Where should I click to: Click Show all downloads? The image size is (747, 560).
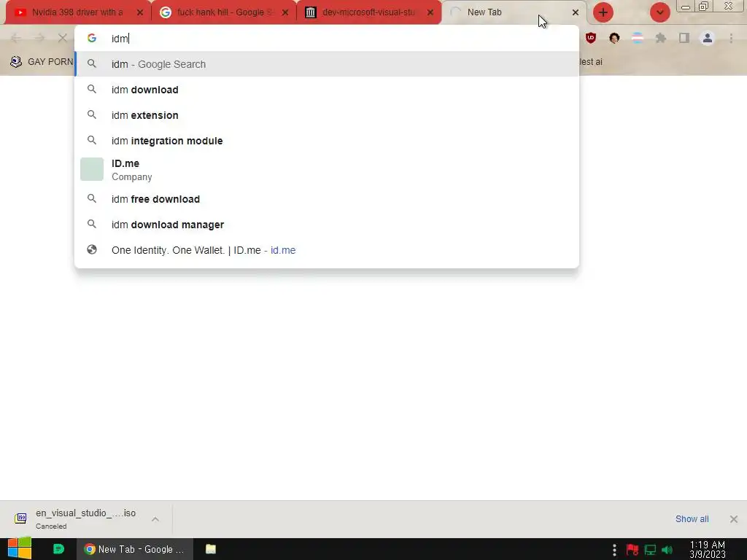coord(692,519)
